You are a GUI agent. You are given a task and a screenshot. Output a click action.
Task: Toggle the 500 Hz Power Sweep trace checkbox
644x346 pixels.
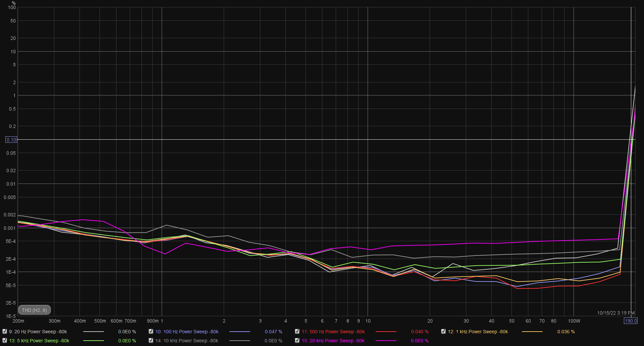297,331
